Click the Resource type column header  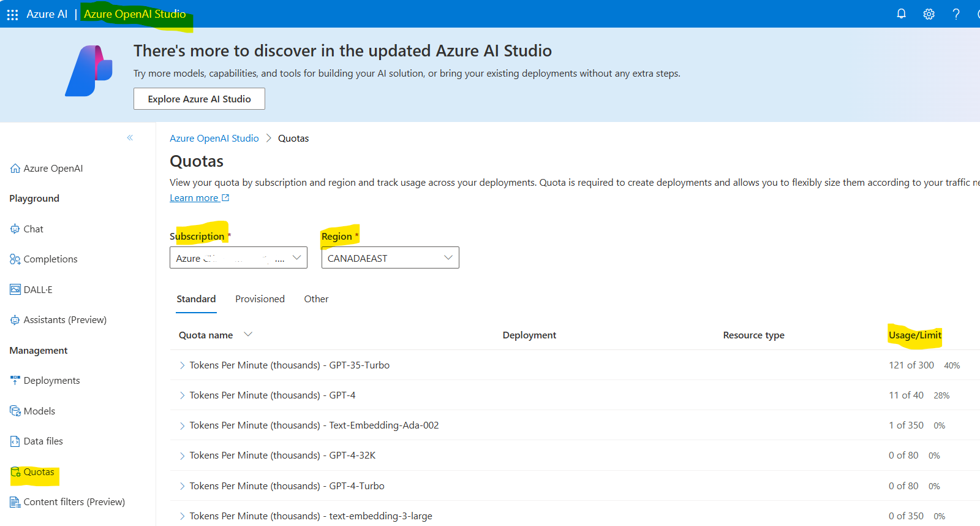tap(753, 335)
